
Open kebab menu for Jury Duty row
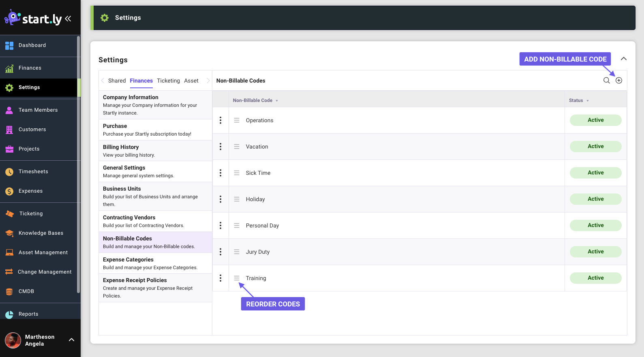click(220, 252)
